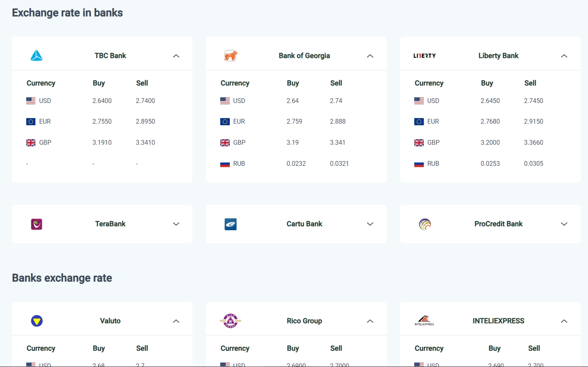The image size is (588, 367).
Task: Click Bank of Georgia EUR sell rate 2.888
Action: point(338,122)
